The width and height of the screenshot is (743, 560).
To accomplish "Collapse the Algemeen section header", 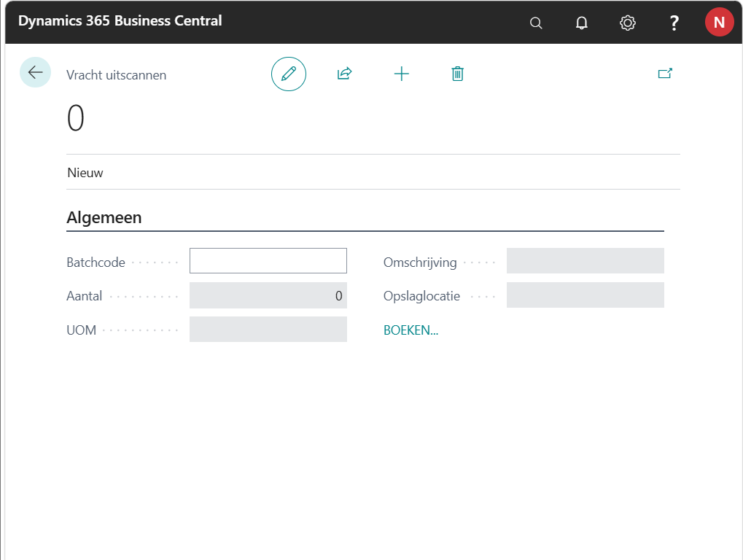I will point(104,217).
